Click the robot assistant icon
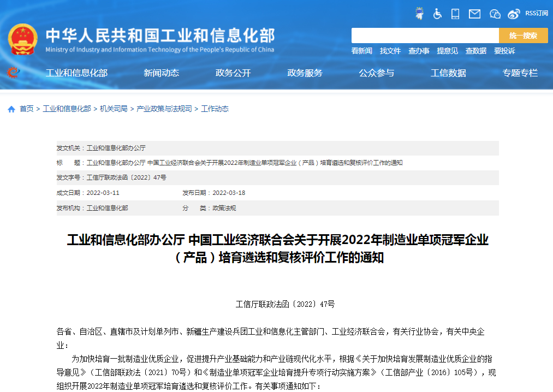This screenshot has height=392, width=553. 419,14
